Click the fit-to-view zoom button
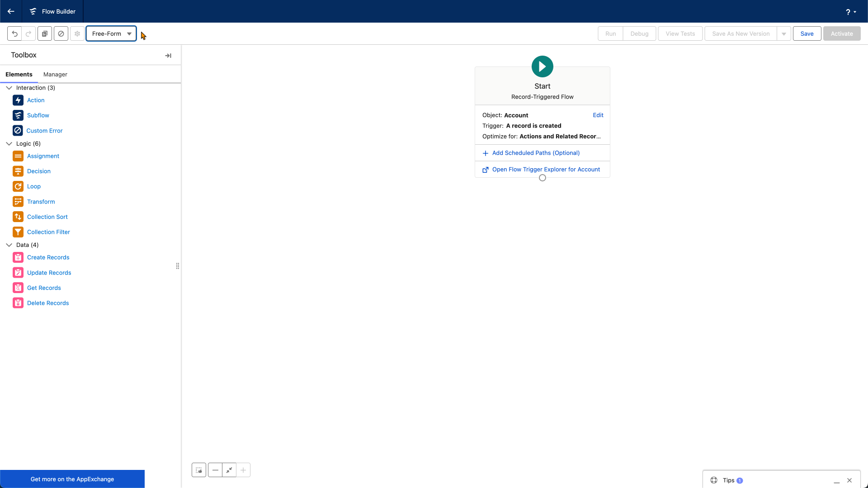868x488 pixels. tap(229, 470)
